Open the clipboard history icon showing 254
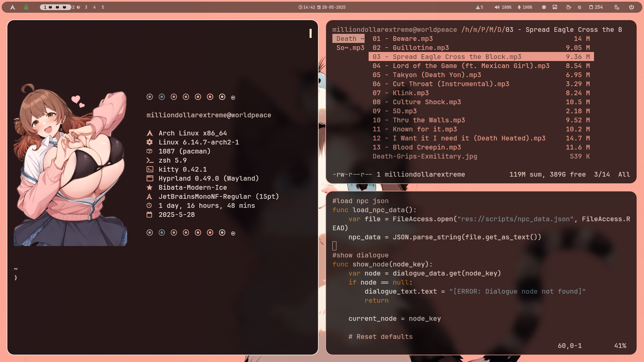 click(596, 7)
